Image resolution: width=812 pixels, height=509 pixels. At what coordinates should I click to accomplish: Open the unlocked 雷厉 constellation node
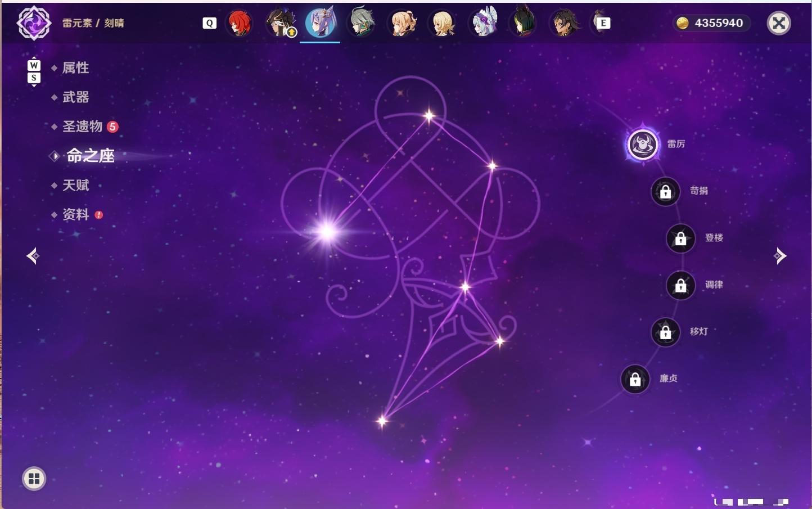(642, 145)
